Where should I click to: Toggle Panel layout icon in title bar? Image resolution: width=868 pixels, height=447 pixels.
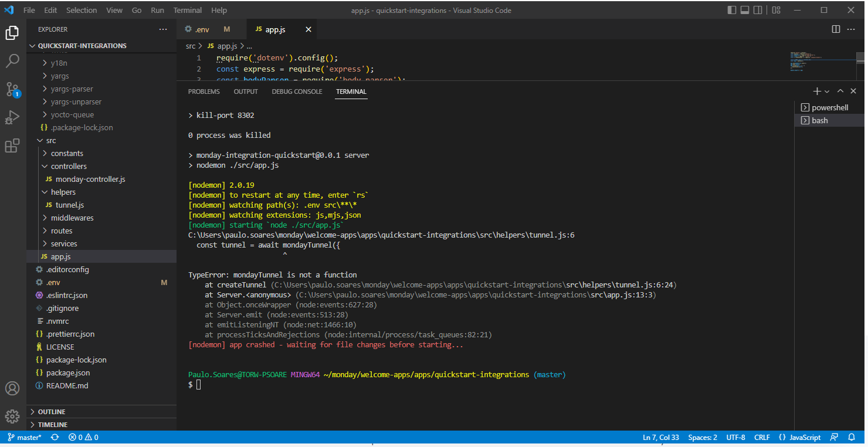pos(745,10)
